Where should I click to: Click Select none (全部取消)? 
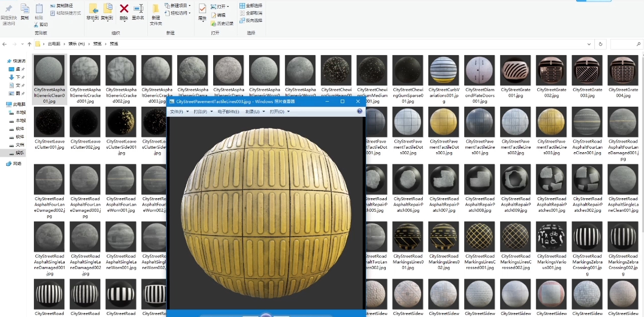point(251,13)
